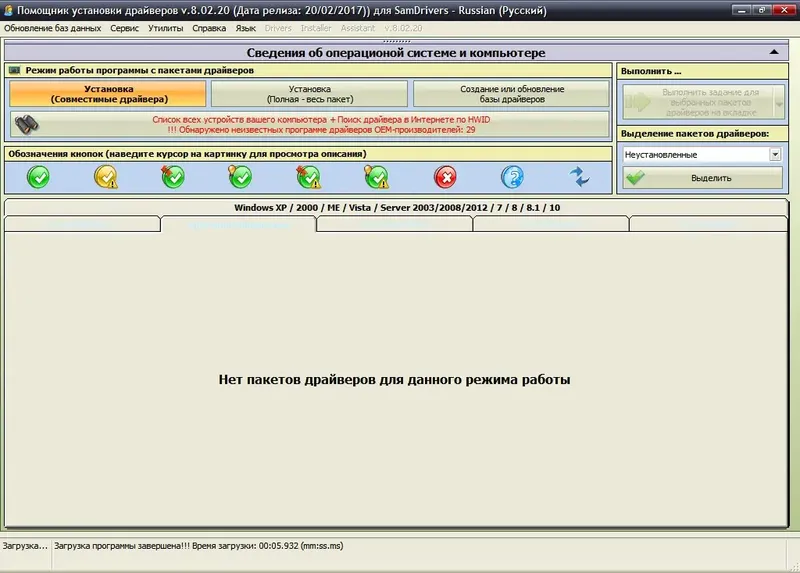Screen dimensions: 800x573
Task: Click 'Нет пакетов драйверов для данного режима работы' text
Action: coord(394,380)
